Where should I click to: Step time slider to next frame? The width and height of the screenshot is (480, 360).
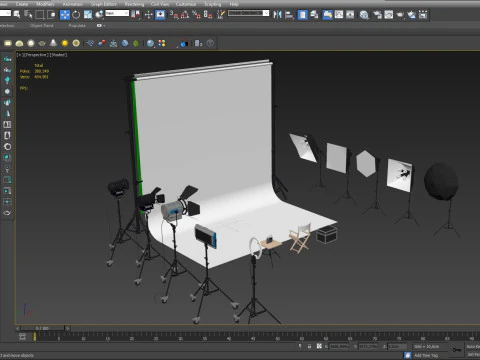point(67,328)
